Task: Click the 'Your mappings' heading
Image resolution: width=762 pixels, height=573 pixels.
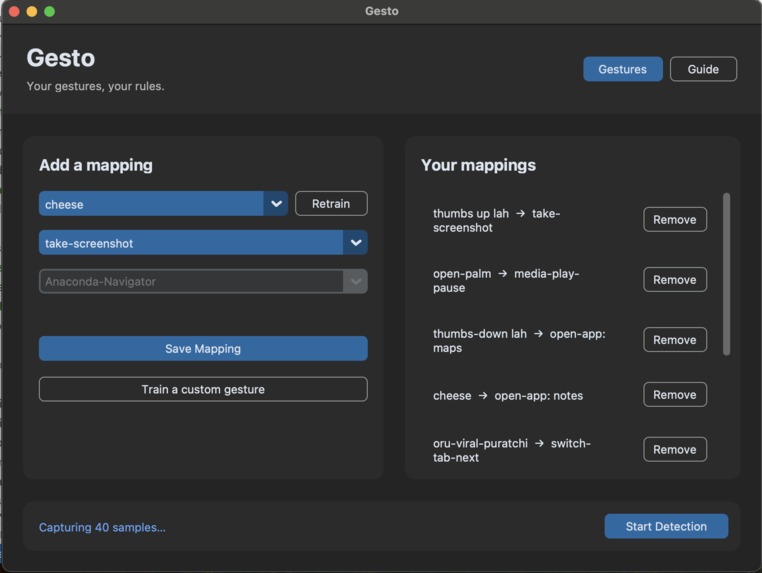Action: pyautogui.click(x=478, y=165)
